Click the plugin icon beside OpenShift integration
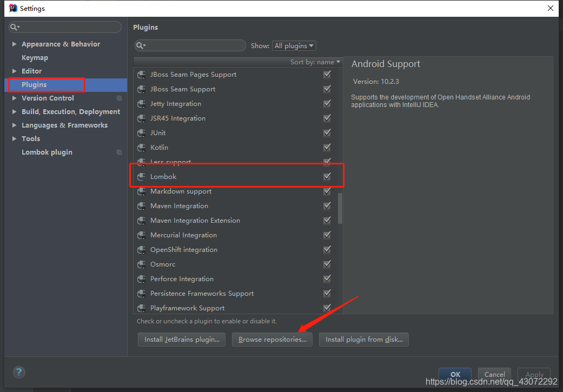This screenshot has height=392, width=563. click(x=142, y=250)
